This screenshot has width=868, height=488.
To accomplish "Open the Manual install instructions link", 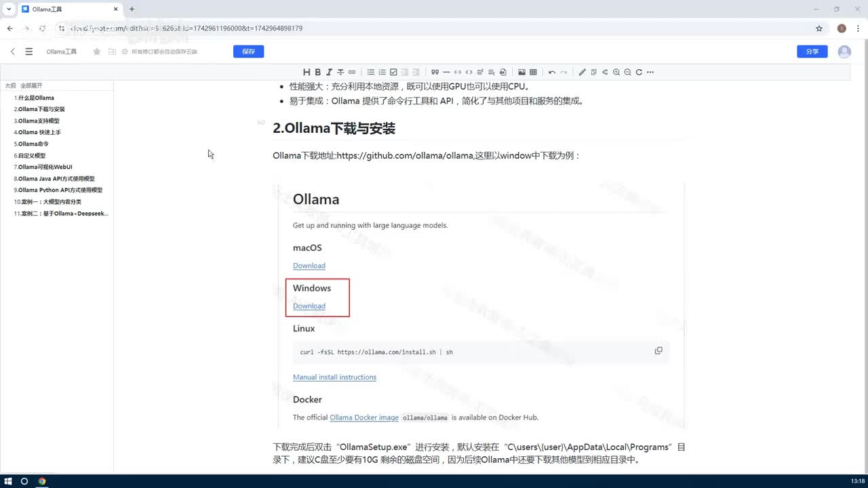I will [334, 377].
